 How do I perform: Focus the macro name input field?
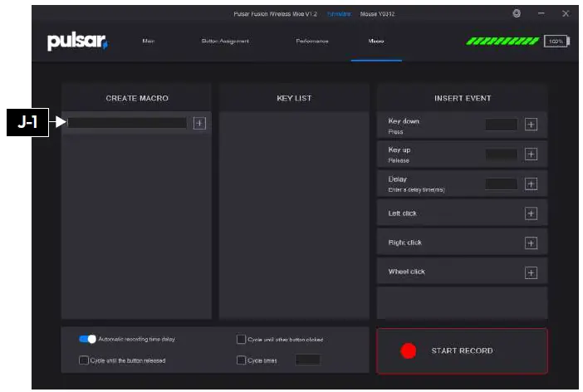pyautogui.click(x=127, y=123)
